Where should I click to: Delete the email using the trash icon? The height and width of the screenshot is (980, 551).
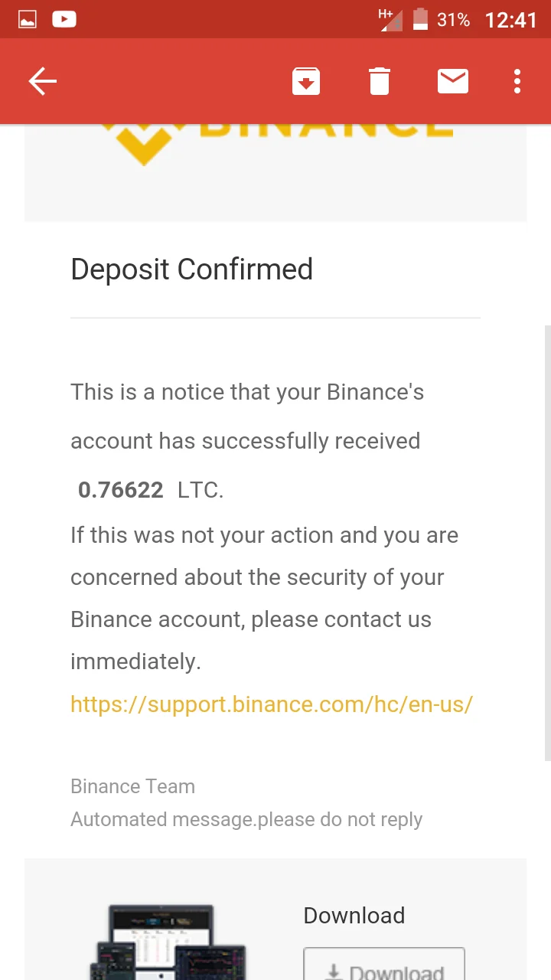click(x=380, y=81)
